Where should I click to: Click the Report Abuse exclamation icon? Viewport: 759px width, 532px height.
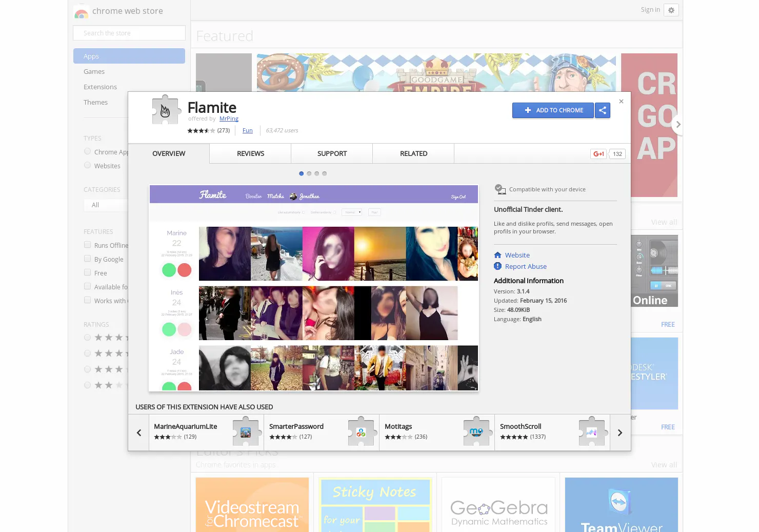point(497,266)
